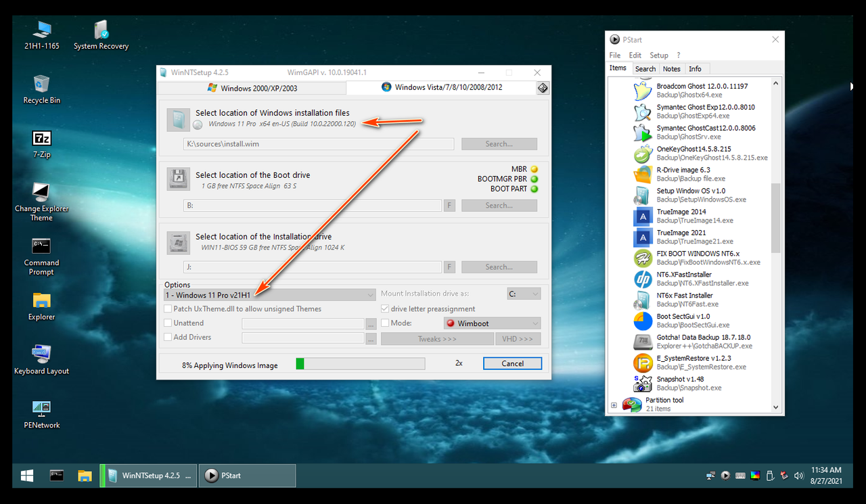Select Windows Vista/7/8/10/2008/2012 tab
The height and width of the screenshot is (504, 866).
(441, 87)
